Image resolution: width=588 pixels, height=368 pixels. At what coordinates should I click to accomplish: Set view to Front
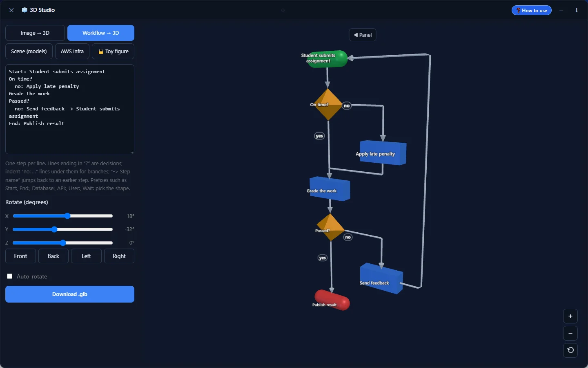click(x=20, y=256)
